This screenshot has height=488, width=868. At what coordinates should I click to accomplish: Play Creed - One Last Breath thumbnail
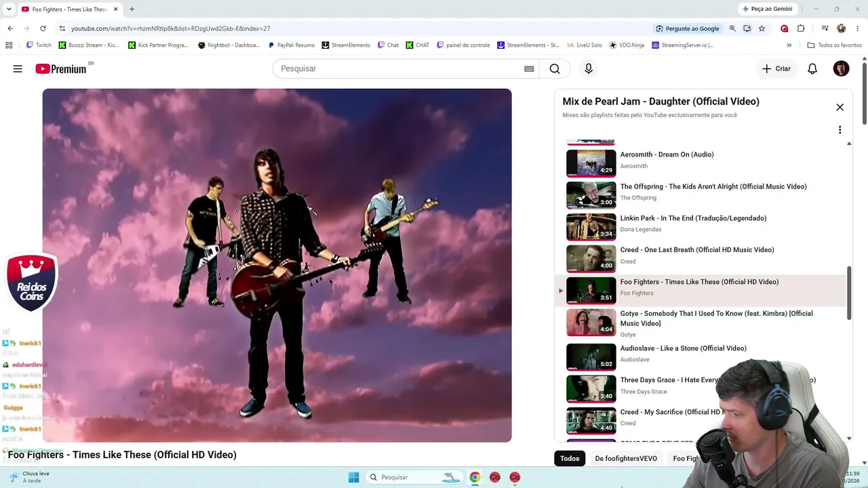(x=591, y=258)
